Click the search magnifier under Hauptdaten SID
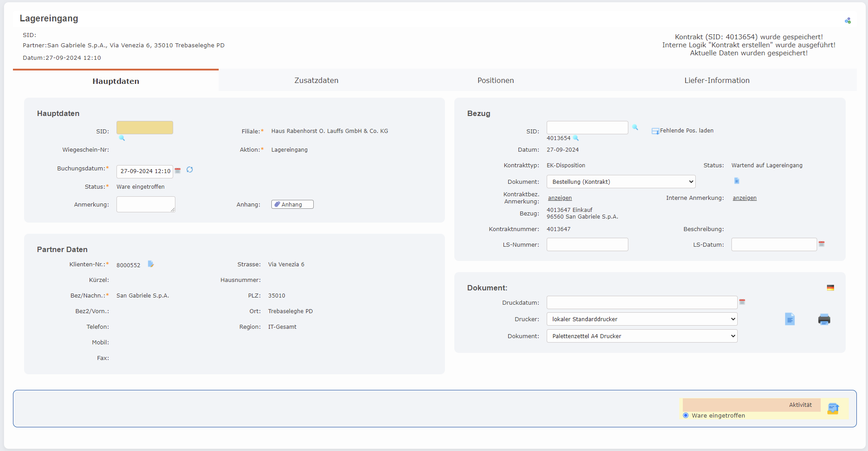This screenshot has width=868, height=451. [x=122, y=138]
